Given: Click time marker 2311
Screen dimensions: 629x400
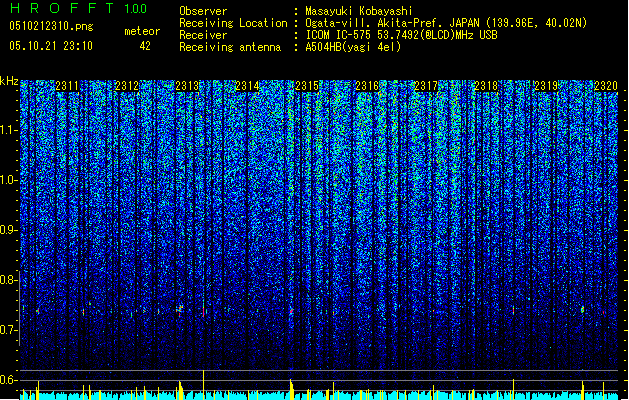Looking at the screenshot, I should (67, 86).
